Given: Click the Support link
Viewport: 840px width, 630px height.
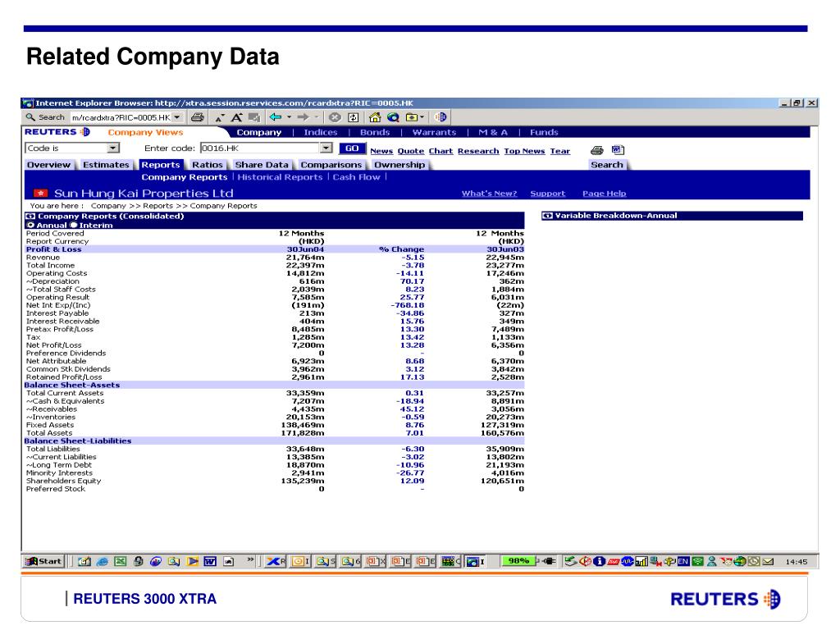Looking at the screenshot, I should [x=547, y=194].
